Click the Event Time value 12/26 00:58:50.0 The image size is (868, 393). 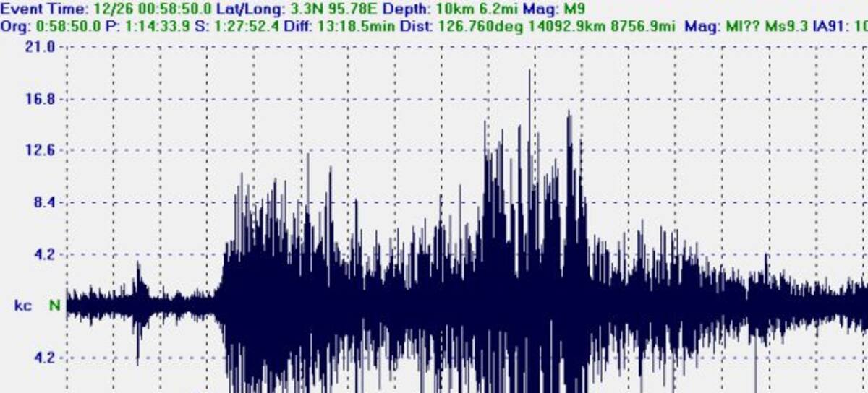pyautogui.click(x=150, y=10)
